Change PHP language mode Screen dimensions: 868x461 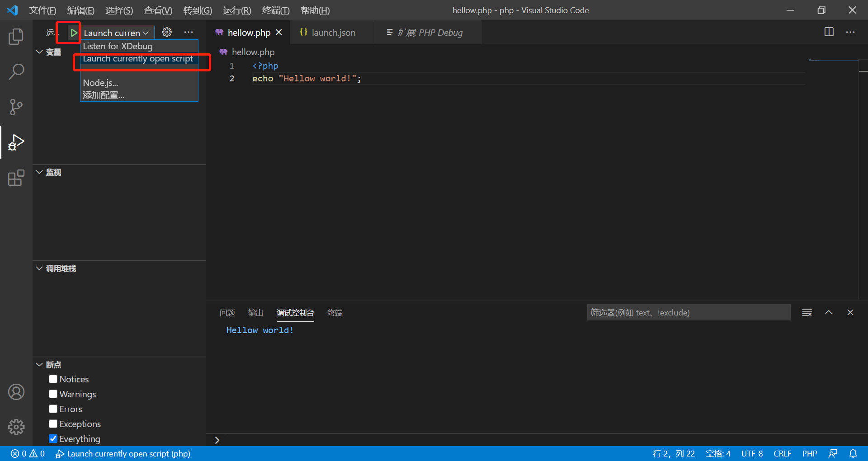click(810, 453)
